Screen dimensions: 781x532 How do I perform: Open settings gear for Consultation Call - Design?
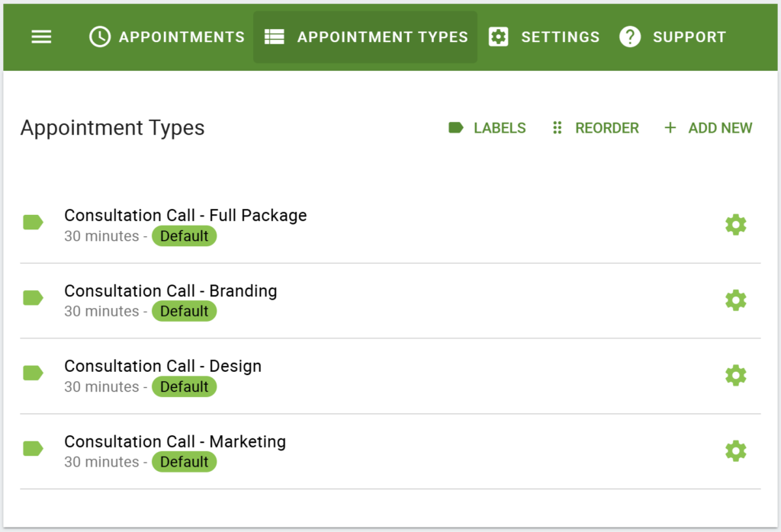pyautogui.click(x=735, y=375)
